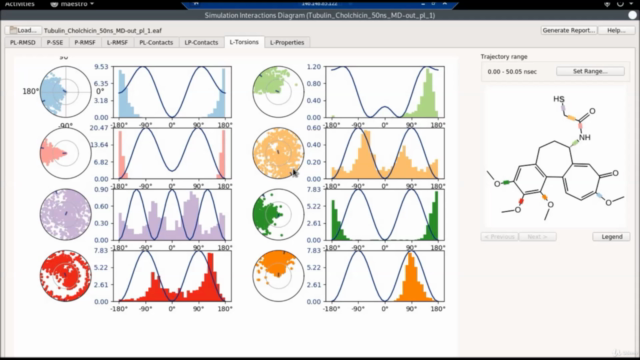Click the HS group on ligand structure
The width and height of the screenshot is (640, 360).
(559, 99)
